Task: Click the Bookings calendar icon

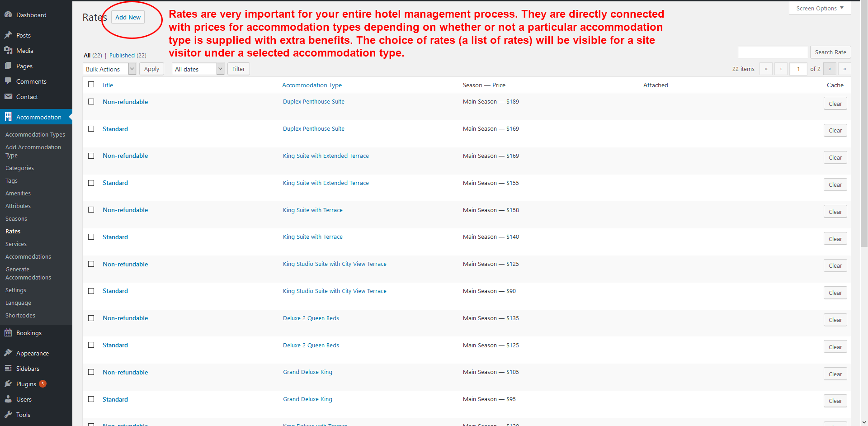Action: pyautogui.click(x=8, y=333)
